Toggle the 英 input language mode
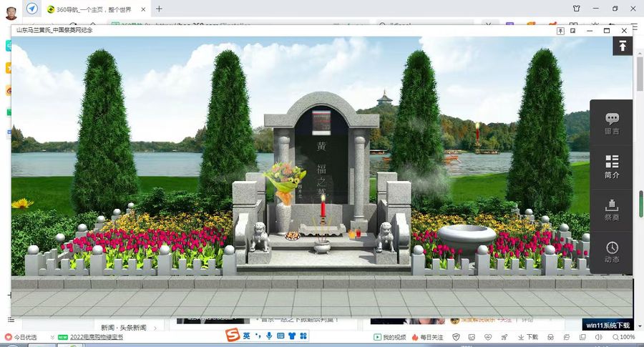 pyautogui.click(x=247, y=336)
